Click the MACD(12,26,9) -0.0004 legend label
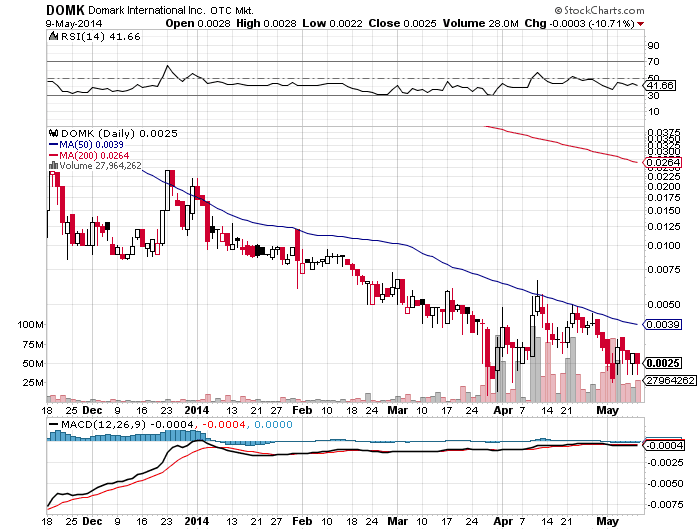The width and height of the screenshot is (700, 530). (127, 424)
